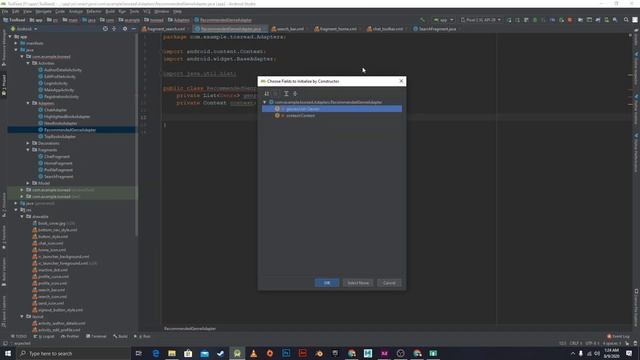Expand the Decorations package
The image size is (640, 360).
(28, 143)
